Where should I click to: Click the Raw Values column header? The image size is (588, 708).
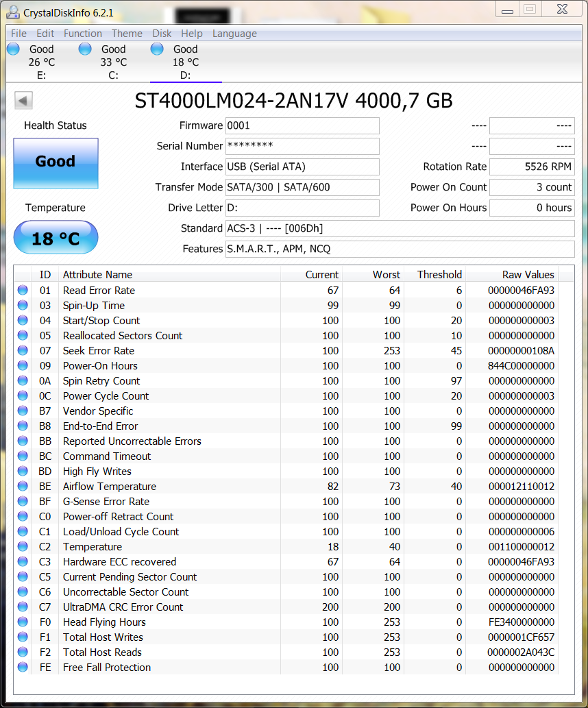512,275
